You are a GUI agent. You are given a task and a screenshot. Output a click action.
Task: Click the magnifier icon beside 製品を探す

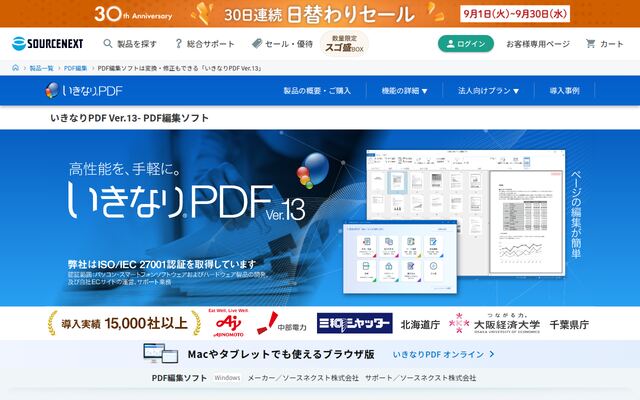pos(107,43)
